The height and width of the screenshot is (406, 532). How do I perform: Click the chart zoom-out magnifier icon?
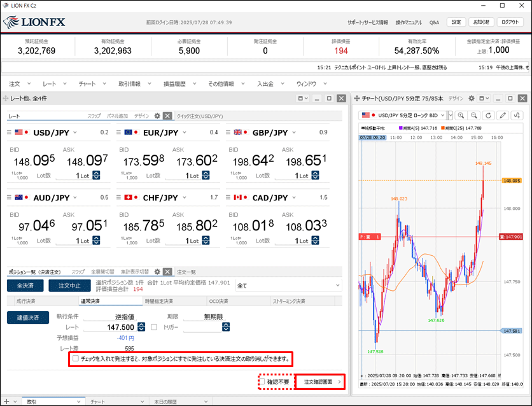475,115
